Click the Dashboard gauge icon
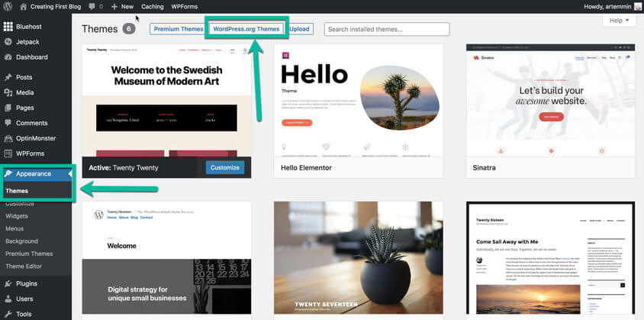Screen dimensions: 644x320 point(8,57)
